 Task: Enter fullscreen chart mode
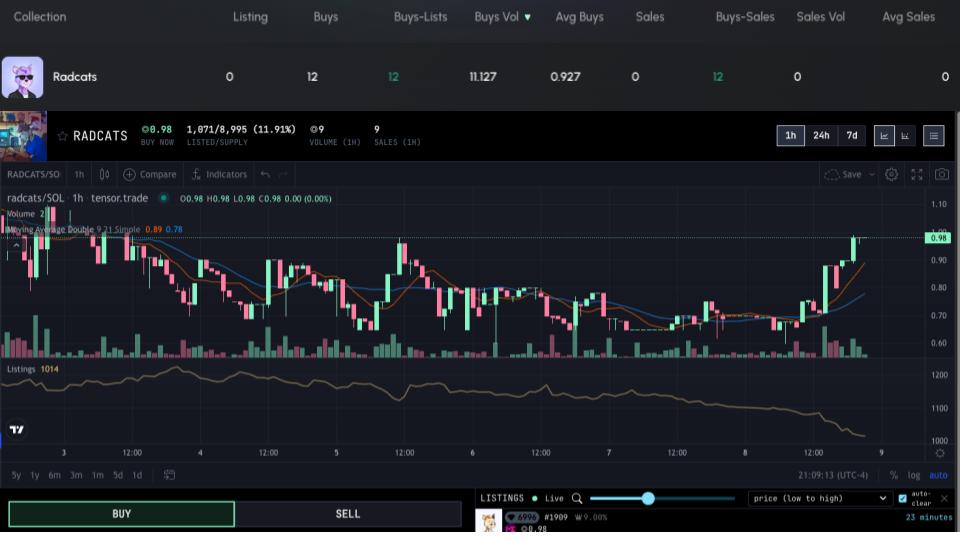point(917,174)
